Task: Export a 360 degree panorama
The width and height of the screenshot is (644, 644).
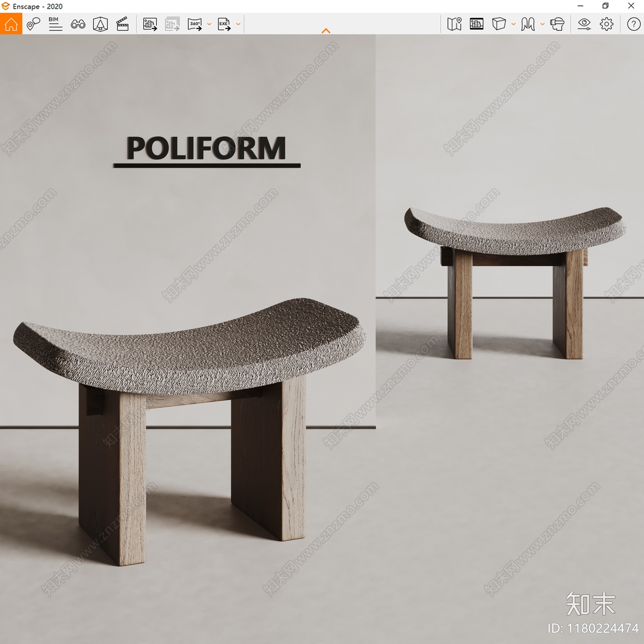Action: (x=195, y=24)
